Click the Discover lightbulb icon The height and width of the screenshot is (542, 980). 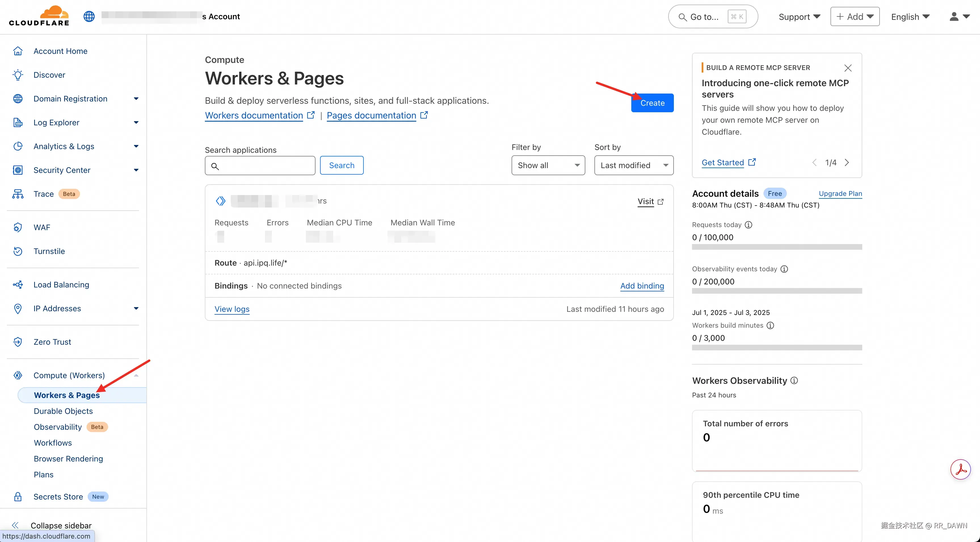18,75
